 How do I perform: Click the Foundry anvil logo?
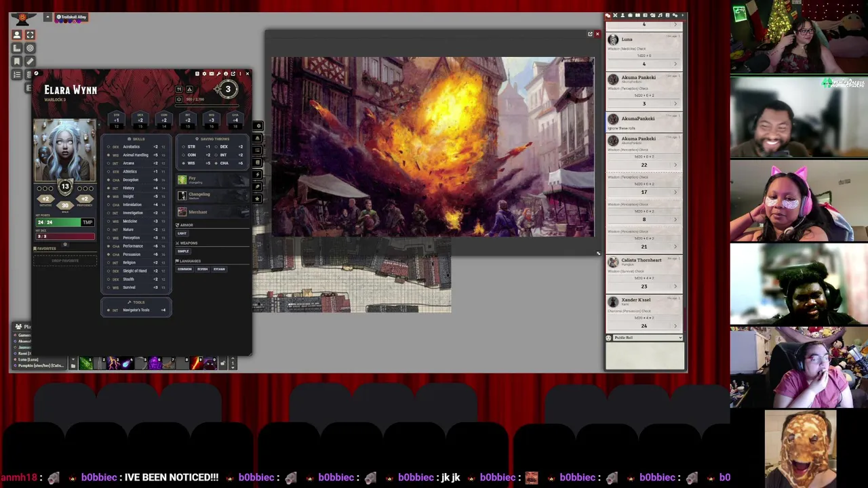23,19
